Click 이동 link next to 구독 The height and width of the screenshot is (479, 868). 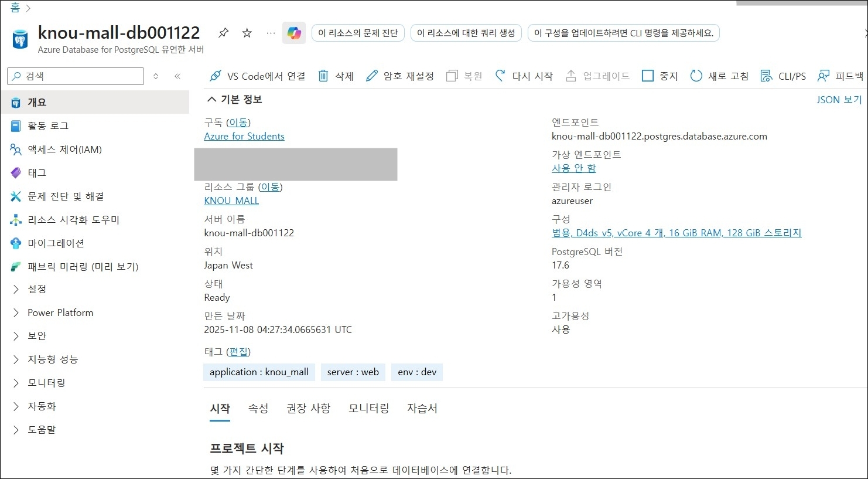pos(238,123)
